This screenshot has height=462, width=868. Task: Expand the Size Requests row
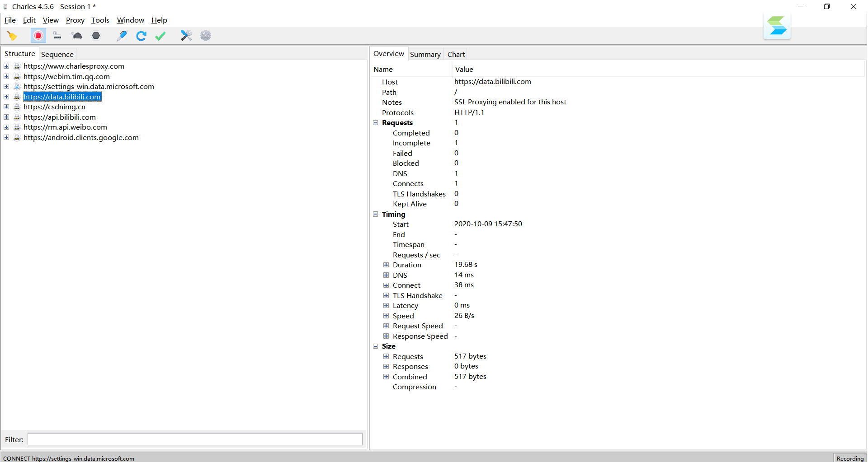pyautogui.click(x=386, y=356)
